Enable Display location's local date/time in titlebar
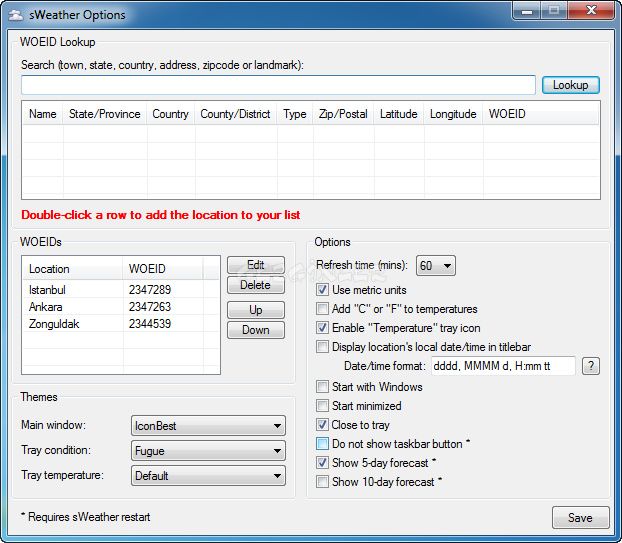 tap(322, 347)
